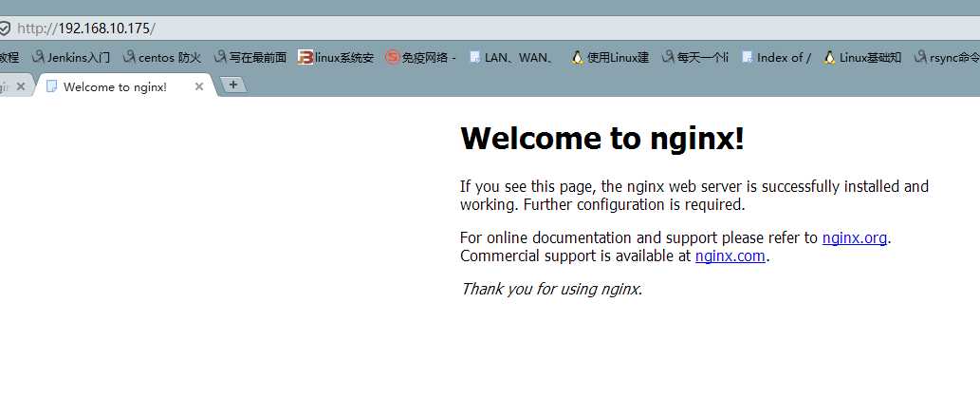
Task: Click the Welcome to nginx! heading
Action: 602,138
